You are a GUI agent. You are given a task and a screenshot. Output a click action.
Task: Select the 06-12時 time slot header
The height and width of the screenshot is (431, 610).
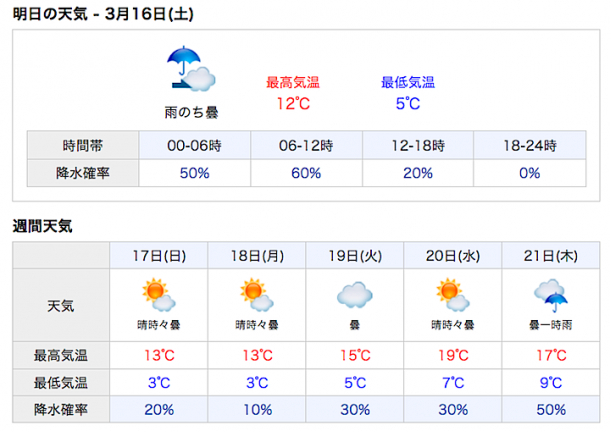coord(306,145)
